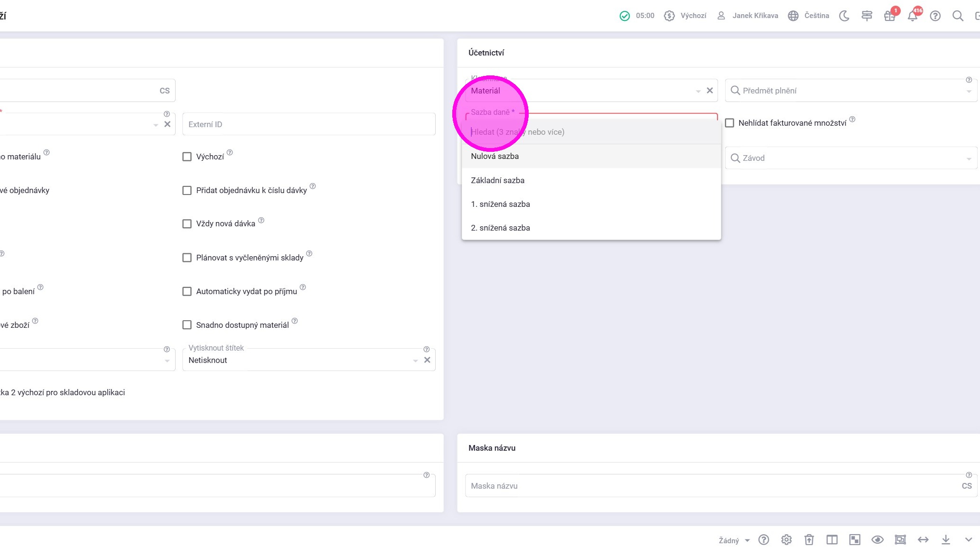The width and height of the screenshot is (980, 547).
Task: Open the gift box news icon
Action: pos(889,16)
